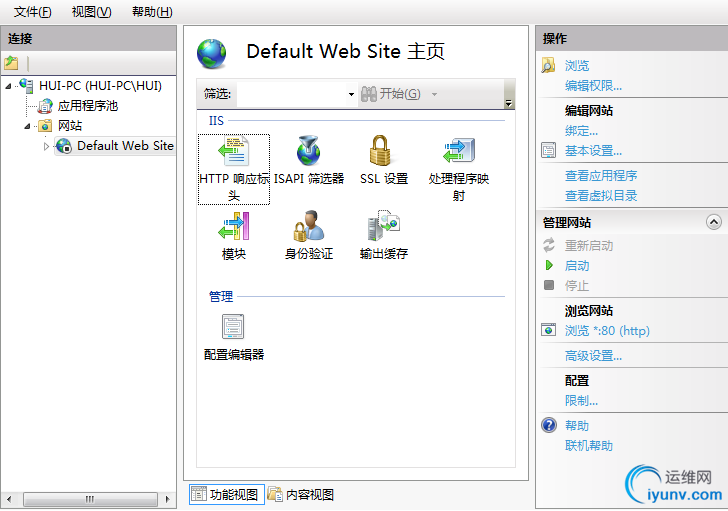The height and width of the screenshot is (511, 728).
Task: Click the 重新启动 restart arrows icon
Action: pos(549,245)
